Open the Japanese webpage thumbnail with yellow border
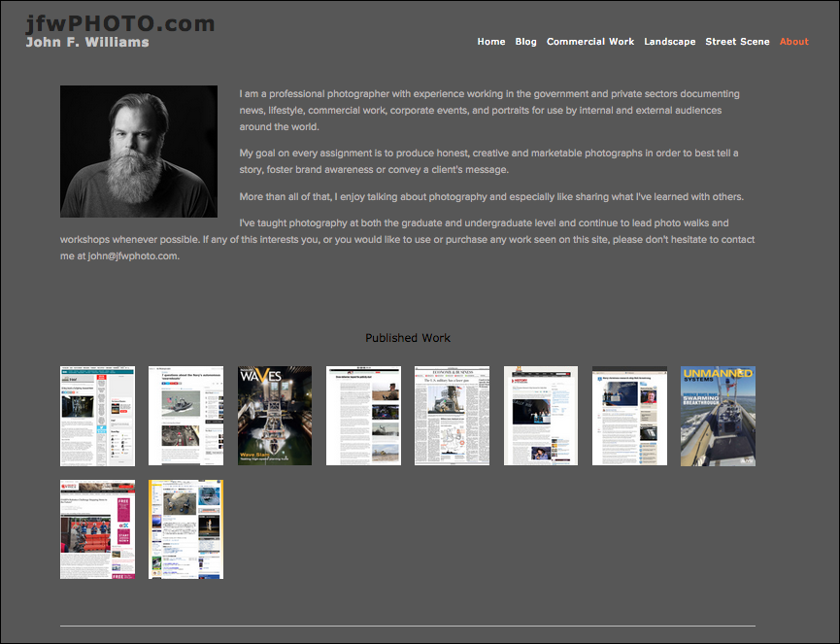This screenshot has width=840, height=644. point(185,529)
